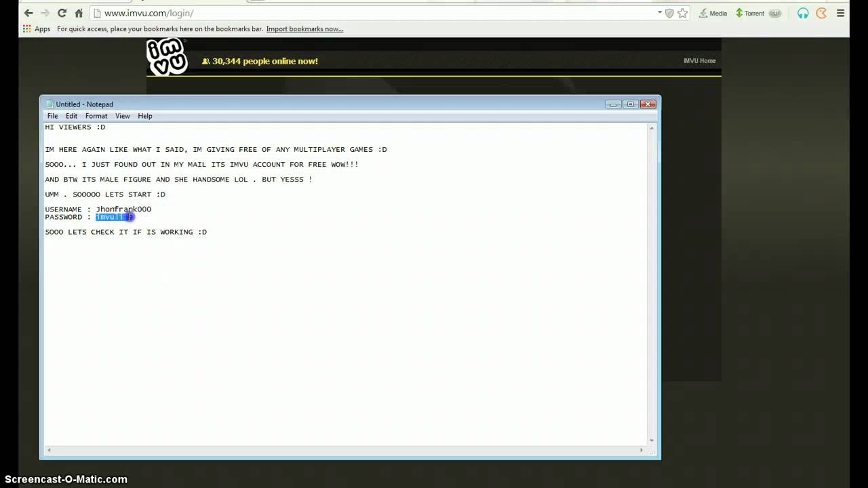
Task: Click the browser forward arrow
Action: [45, 13]
